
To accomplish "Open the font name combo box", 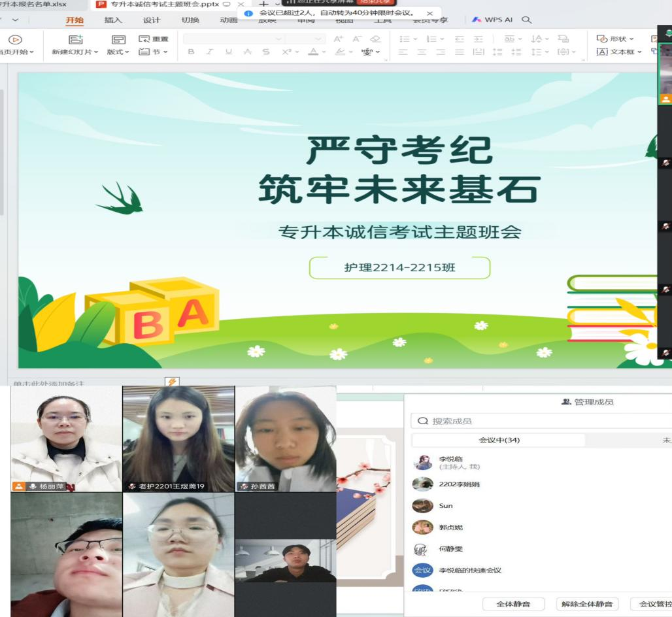I will 235,39.
